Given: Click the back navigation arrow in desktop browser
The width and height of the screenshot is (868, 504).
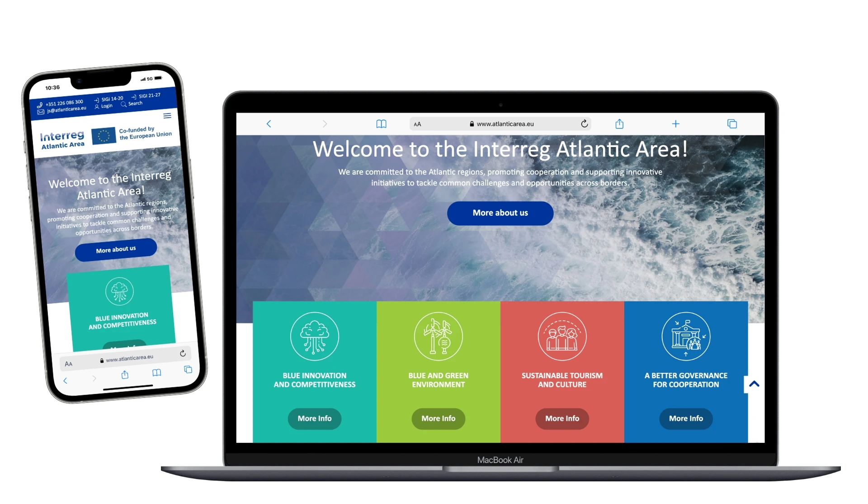Looking at the screenshot, I should point(268,124).
